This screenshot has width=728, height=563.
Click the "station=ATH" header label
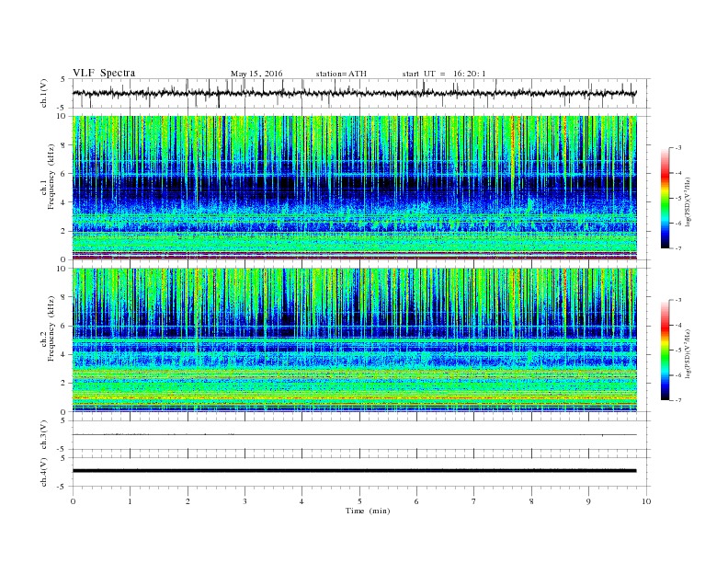[341, 74]
